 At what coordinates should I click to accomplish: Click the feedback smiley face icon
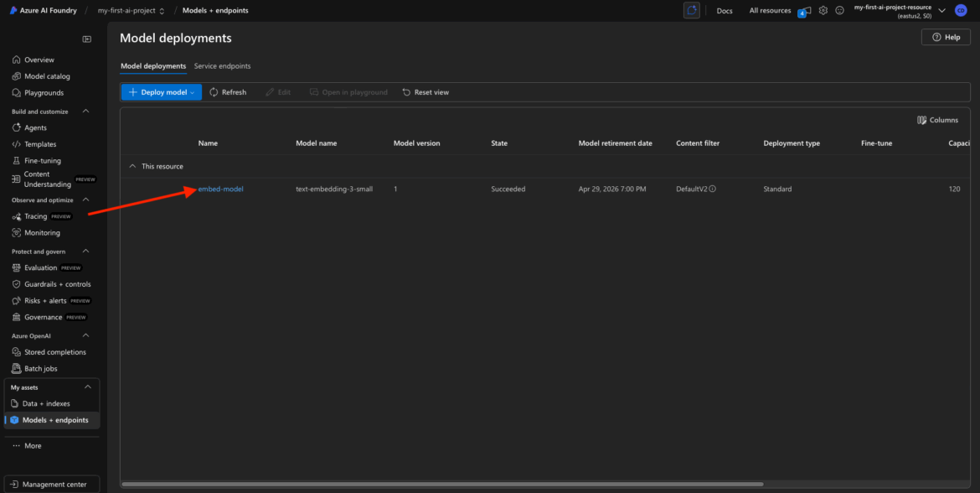839,11
